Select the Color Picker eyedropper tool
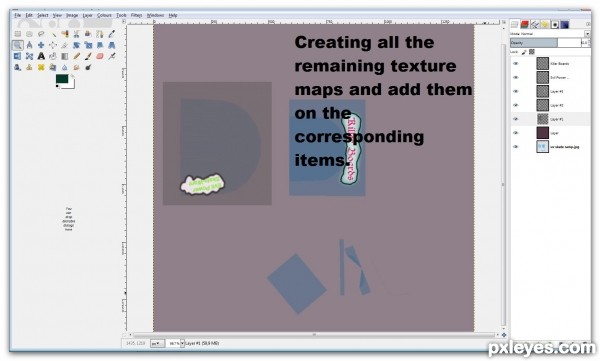 (x=111, y=34)
